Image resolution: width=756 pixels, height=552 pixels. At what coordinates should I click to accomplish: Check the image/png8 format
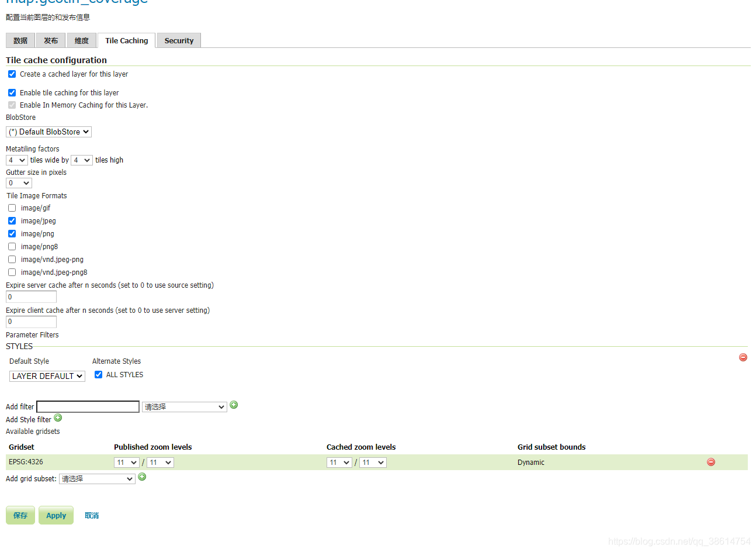click(x=12, y=247)
